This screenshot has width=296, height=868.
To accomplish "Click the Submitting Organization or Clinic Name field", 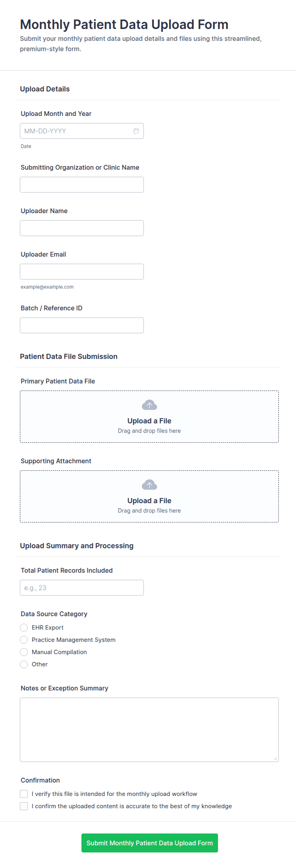I will point(82,184).
